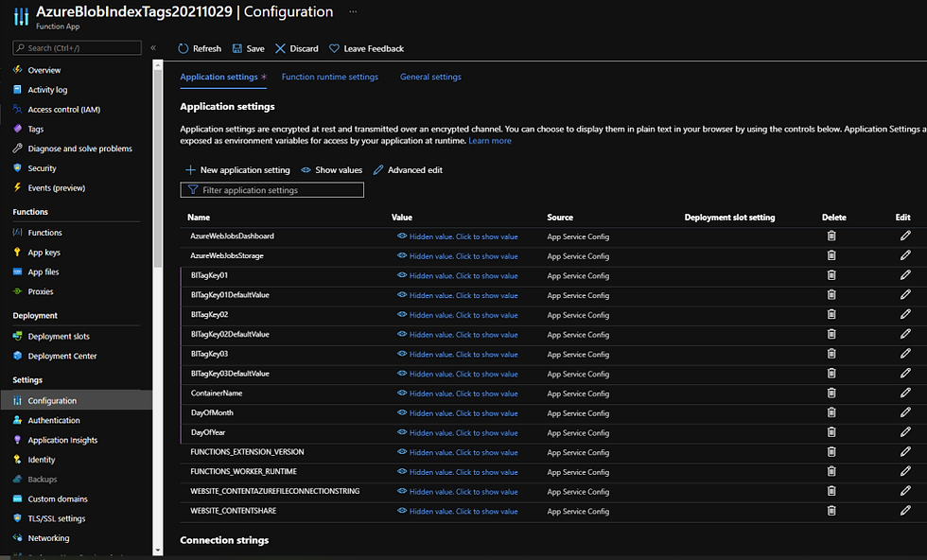Sort by the Name column header
Viewport: 927px width, 560px height.
pos(199,217)
